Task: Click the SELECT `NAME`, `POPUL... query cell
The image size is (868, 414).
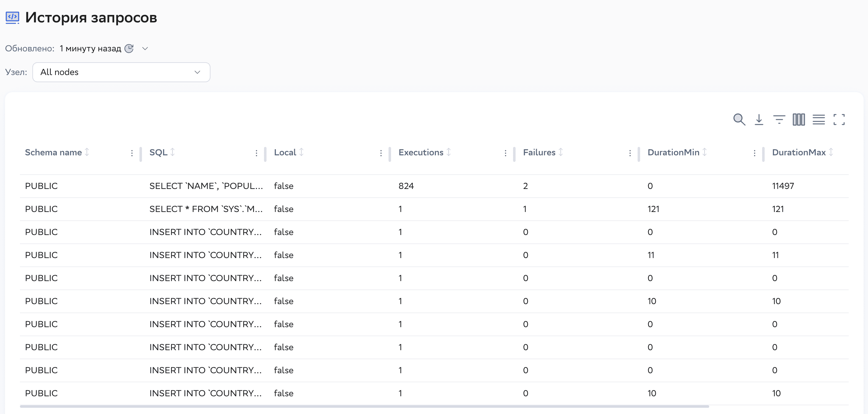Action: click(206, 186)
